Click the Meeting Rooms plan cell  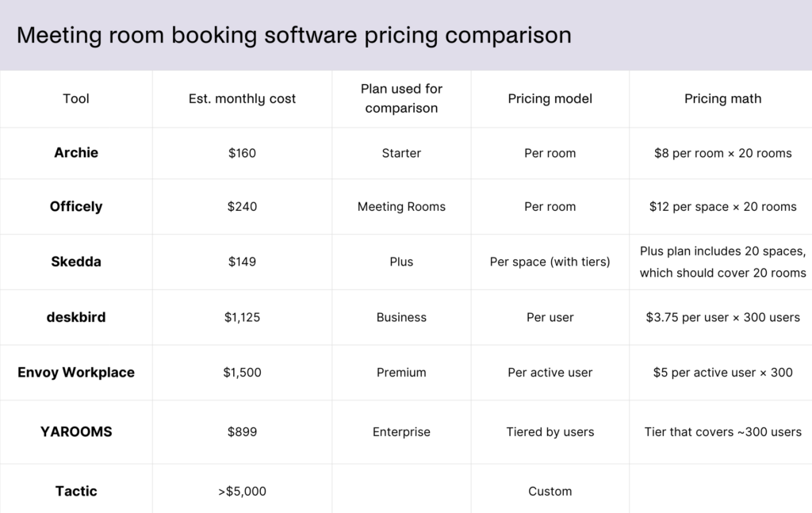tap(401, 207)
